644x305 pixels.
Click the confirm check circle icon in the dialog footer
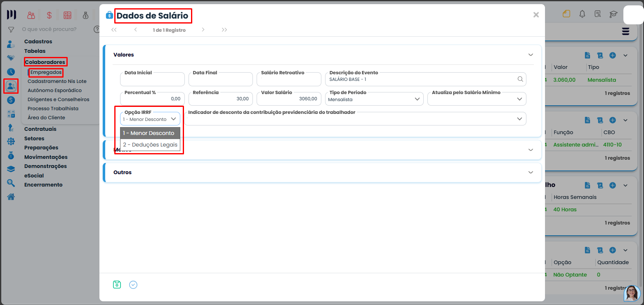133,285
